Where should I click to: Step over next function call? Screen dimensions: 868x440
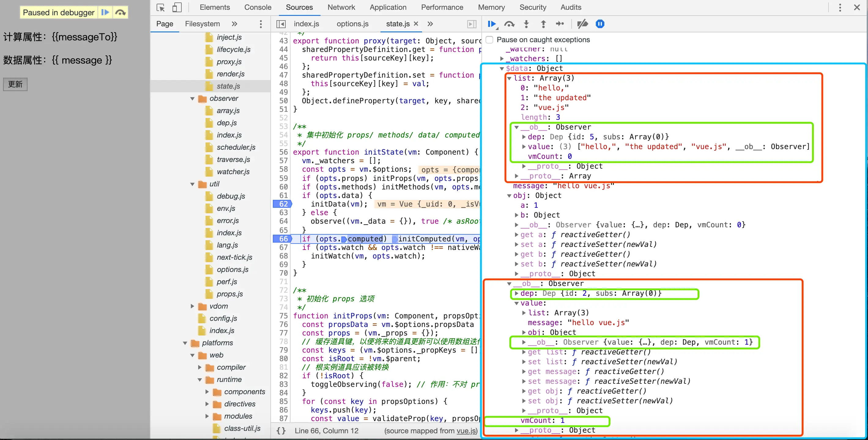pos(509,24)
